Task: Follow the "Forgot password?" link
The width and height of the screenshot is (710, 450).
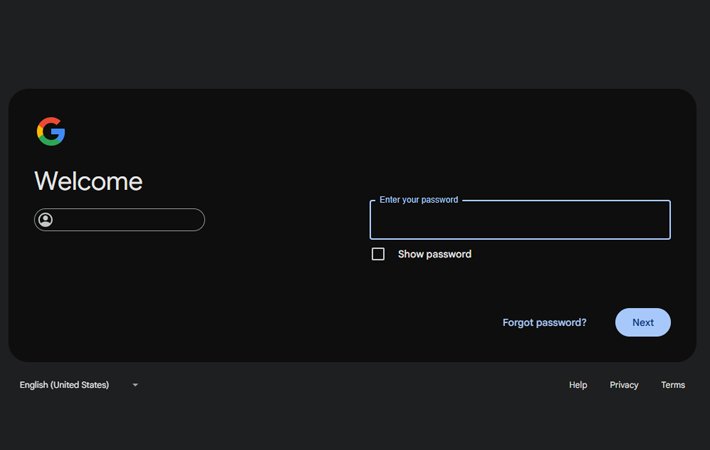Action: point(544,323)
